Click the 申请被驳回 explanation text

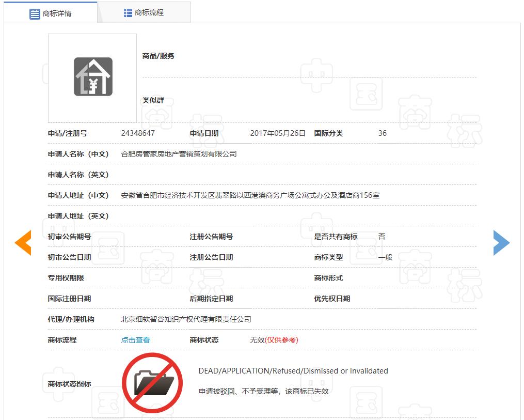coord(263,391)
